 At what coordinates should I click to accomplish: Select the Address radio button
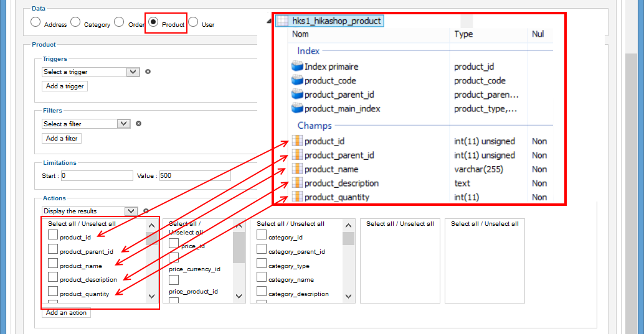point(36,22)
